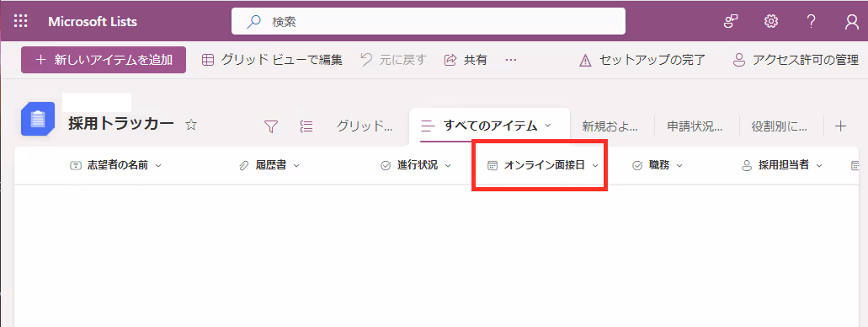Image resolution: width=868 pixels, height=327 pixels.
Task: Click the warning triangle icon beside セットアップの完了
Action: (x=585, y=61)
